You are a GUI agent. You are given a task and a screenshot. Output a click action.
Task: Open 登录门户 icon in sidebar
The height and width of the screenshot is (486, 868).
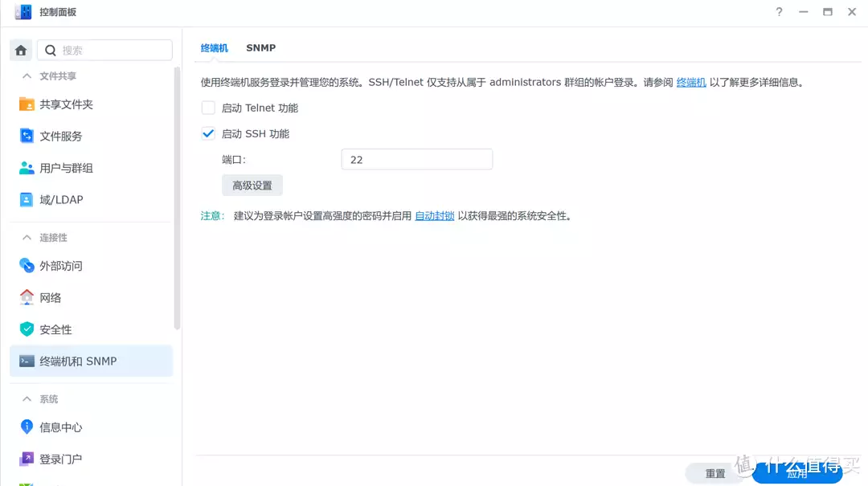pos(27,459)
